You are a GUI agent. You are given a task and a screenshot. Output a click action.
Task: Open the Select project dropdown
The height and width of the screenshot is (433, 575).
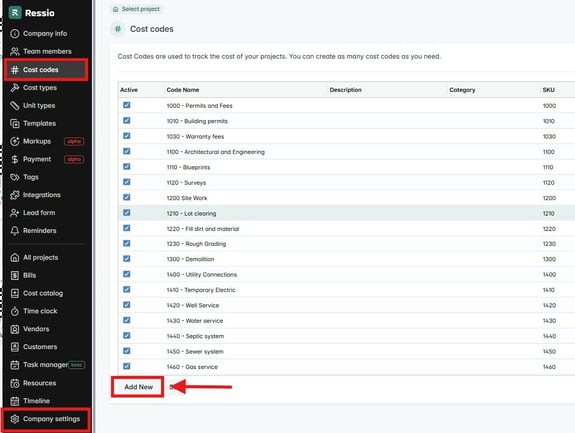(136, 9)
